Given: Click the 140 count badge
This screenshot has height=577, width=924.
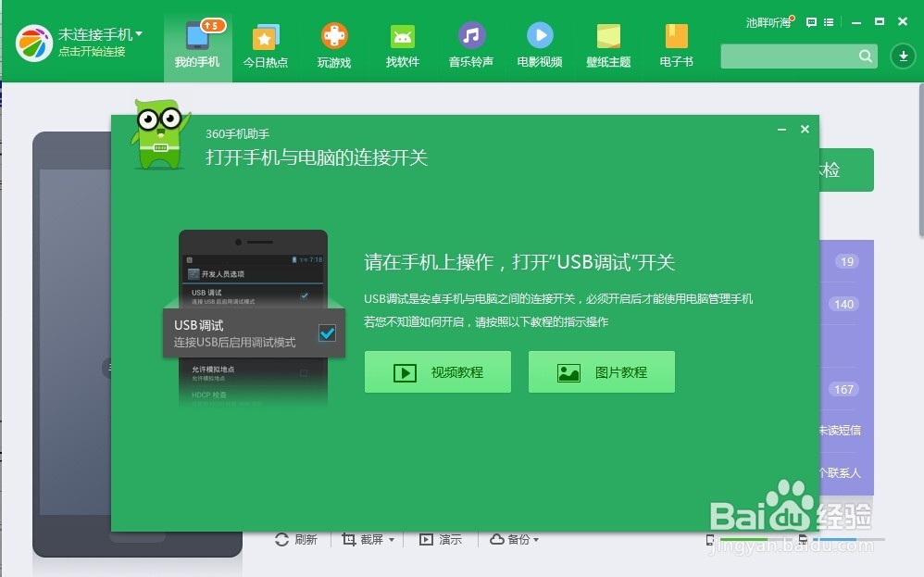Looking at the screenshot, I should (844, 304).
